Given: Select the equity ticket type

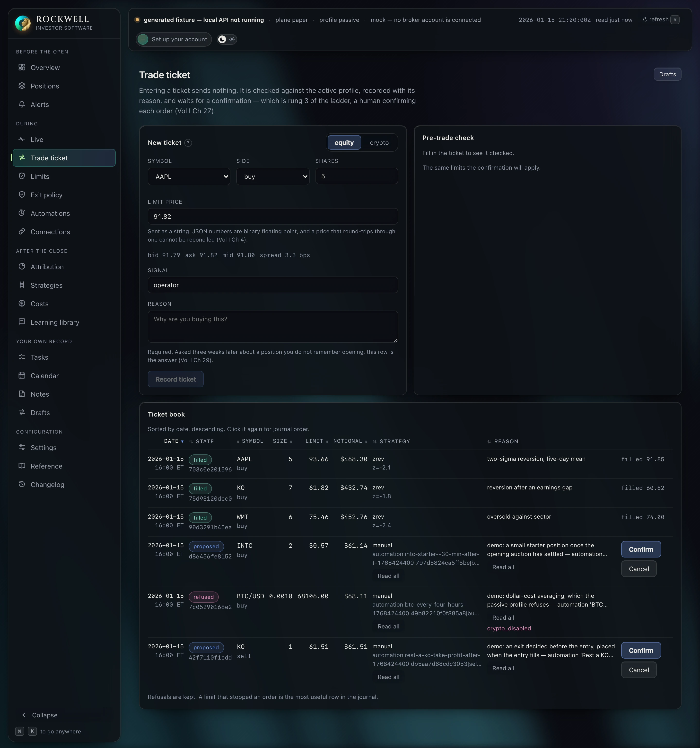Looking at the screenshot, I should tap(344, 143).
